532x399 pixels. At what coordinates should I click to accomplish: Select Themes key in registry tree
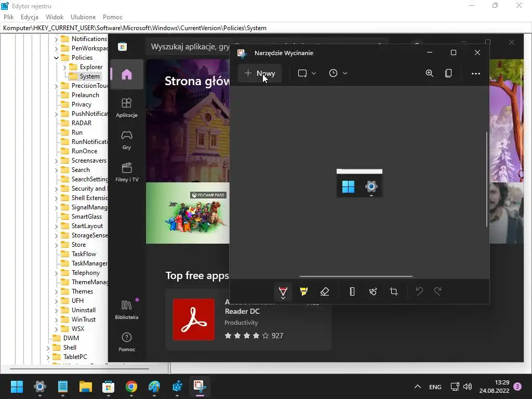[x=82, y=291]
